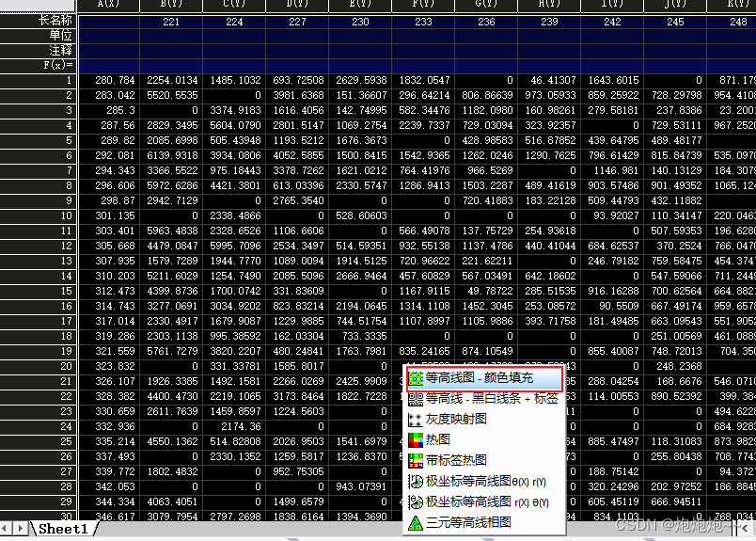
Task: Select row header 15
Action: coord(38,291)
